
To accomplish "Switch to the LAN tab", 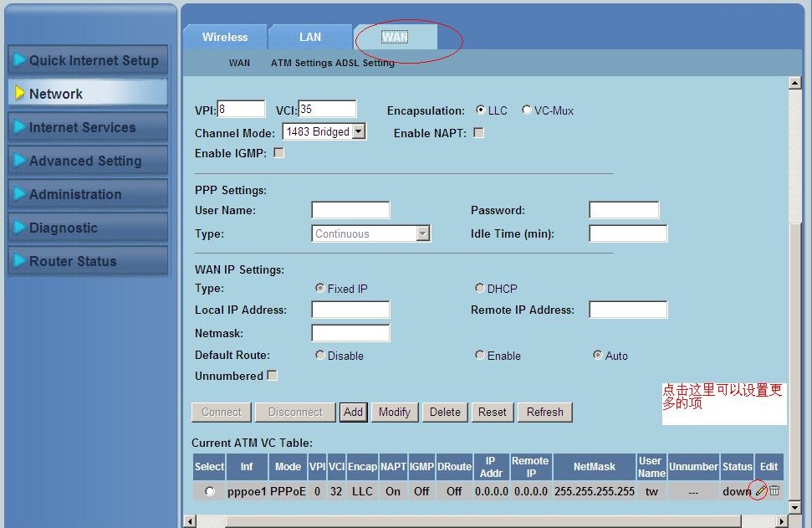I will click(x=309, y=37).
